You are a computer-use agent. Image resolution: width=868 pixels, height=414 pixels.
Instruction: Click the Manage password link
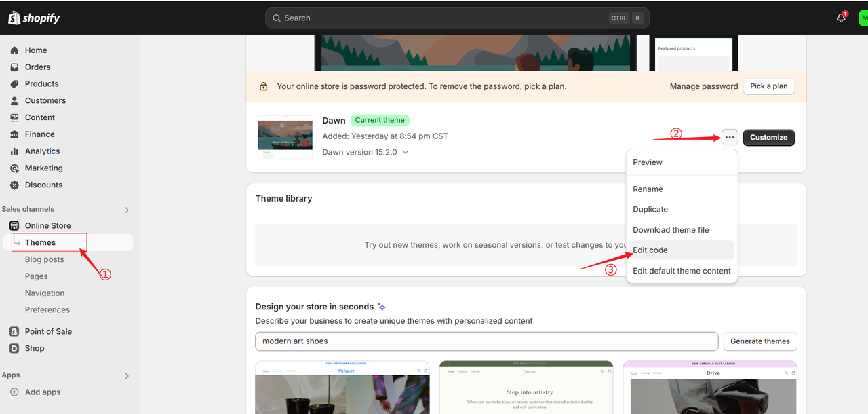(703, 86)
